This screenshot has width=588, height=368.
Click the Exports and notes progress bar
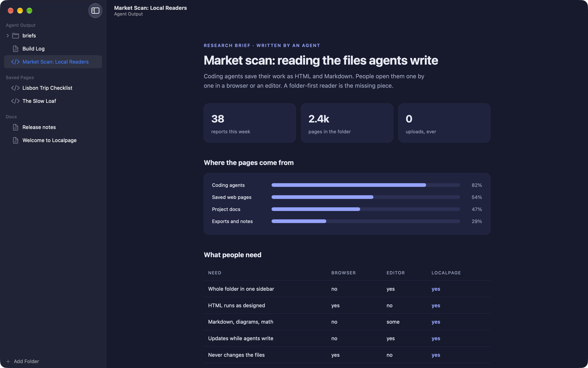[x=365, y=221]
